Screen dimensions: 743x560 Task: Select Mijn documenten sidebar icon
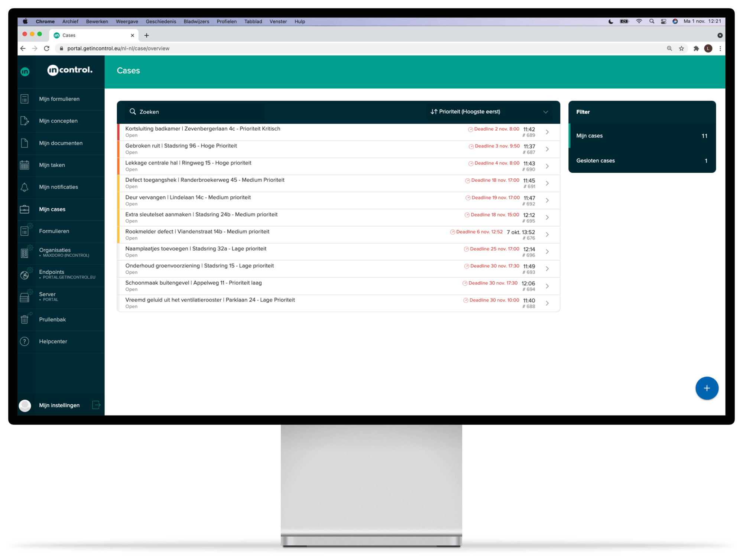click(x=24, y=143)
